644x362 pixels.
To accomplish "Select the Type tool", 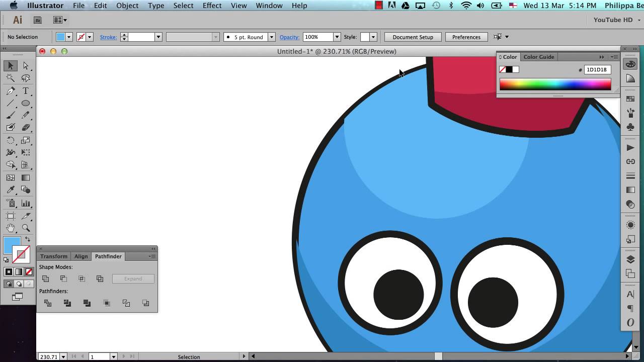I will (x=26, y=91).
